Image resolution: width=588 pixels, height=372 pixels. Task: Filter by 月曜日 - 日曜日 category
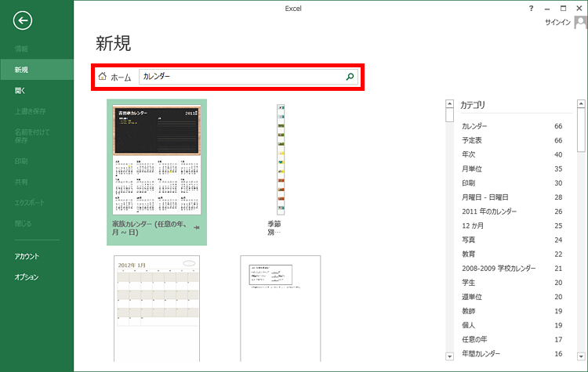[485, 197]
